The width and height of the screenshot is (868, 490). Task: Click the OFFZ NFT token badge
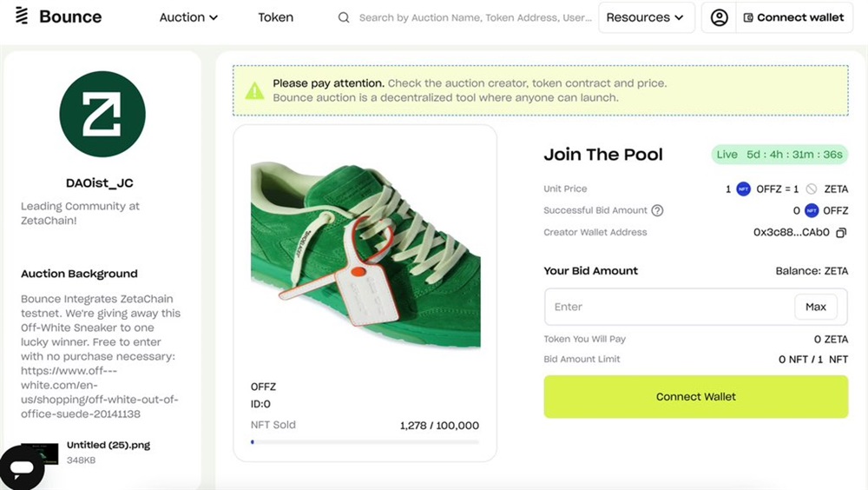click(743, 189)
